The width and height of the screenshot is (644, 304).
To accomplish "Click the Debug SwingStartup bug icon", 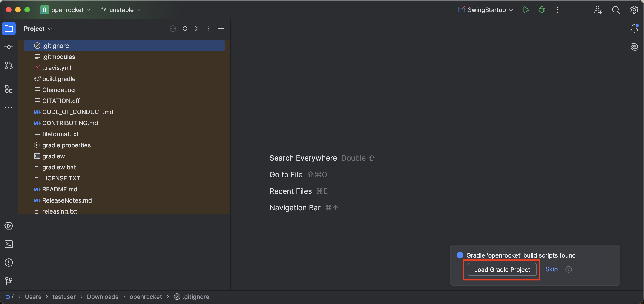I will pyautogui.click(x=542, y=10).
